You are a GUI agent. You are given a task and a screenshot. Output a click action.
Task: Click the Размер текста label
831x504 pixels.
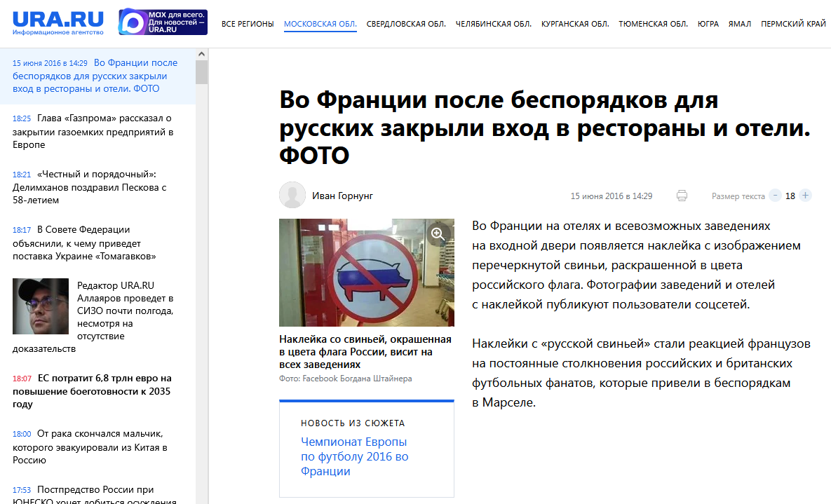pos(738,196)
